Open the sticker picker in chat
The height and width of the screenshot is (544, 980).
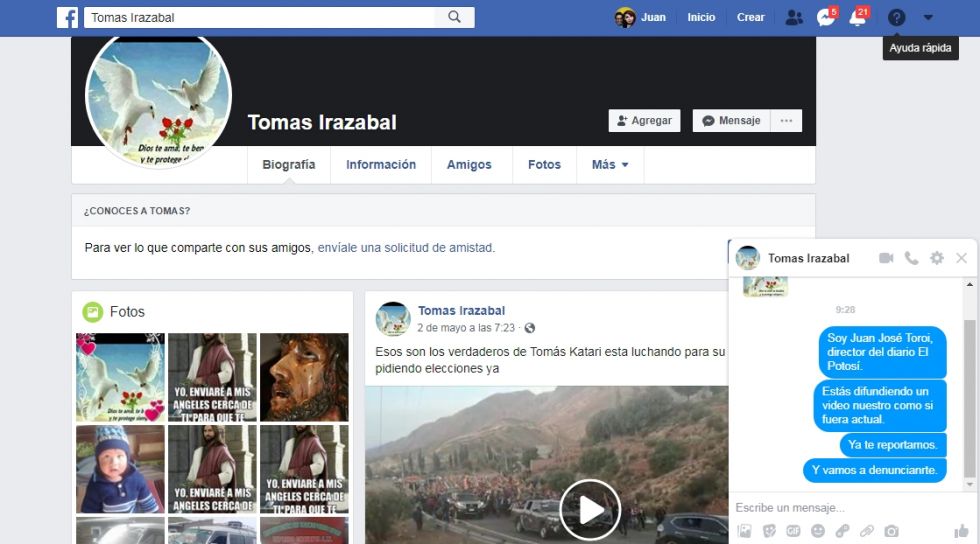tap(769, 531)
